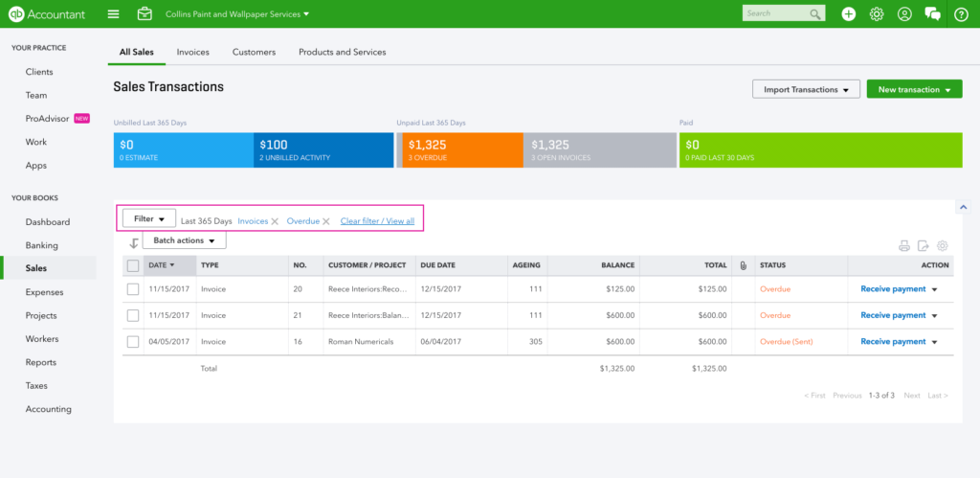Go to Products and Services tab
The image size is (980, 478).
[343, 52]
